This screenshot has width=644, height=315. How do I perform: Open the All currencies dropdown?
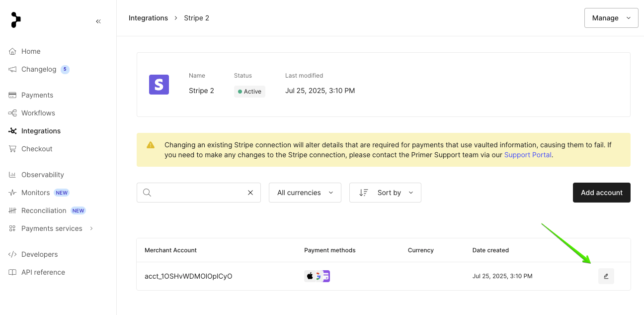305,193
